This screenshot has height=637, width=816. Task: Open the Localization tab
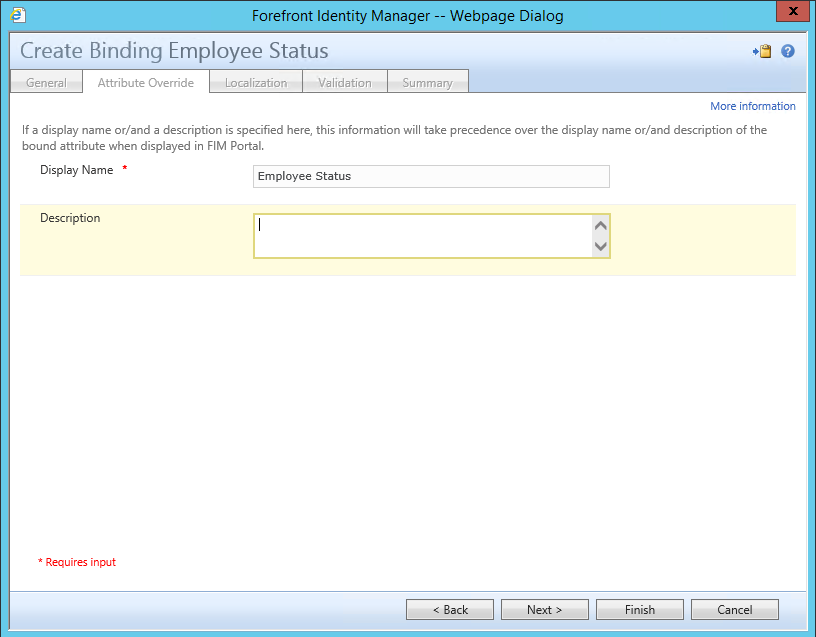(256, 82)
